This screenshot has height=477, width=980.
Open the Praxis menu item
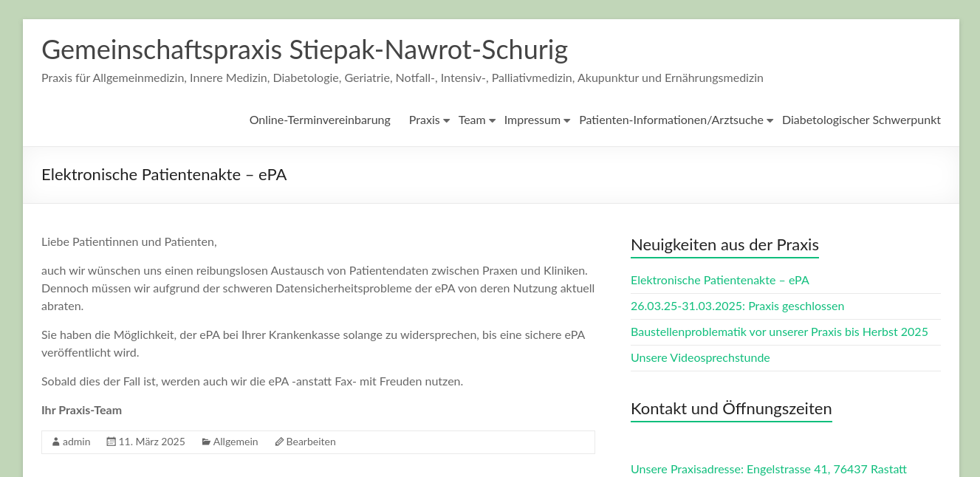[424, 120]
